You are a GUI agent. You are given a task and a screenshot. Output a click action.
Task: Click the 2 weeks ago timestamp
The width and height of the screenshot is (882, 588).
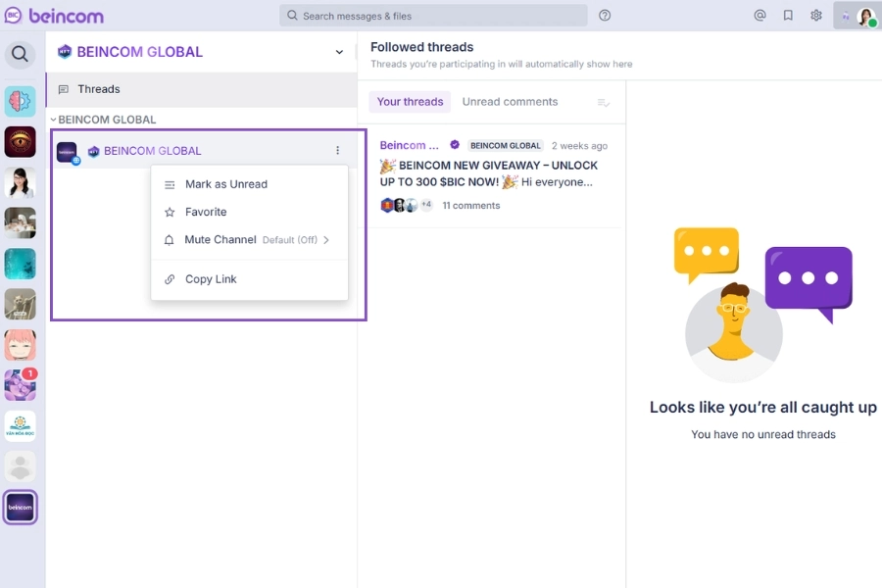click(x=579, y=146)
